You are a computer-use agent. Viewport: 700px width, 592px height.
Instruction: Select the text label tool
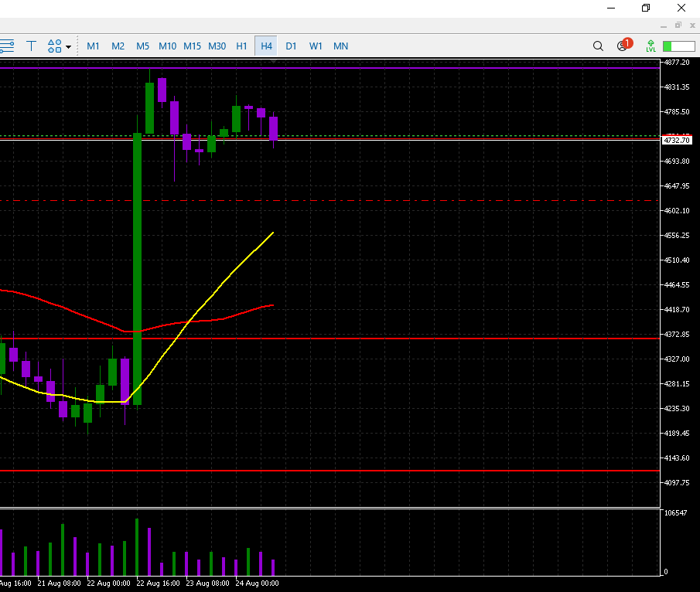point(32,46)
